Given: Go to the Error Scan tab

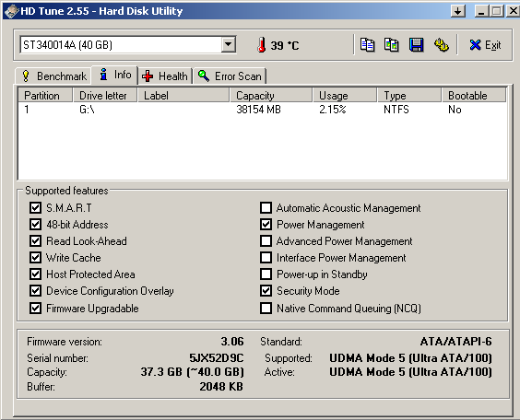Looking at the screenshot, I should click(230, 76).
